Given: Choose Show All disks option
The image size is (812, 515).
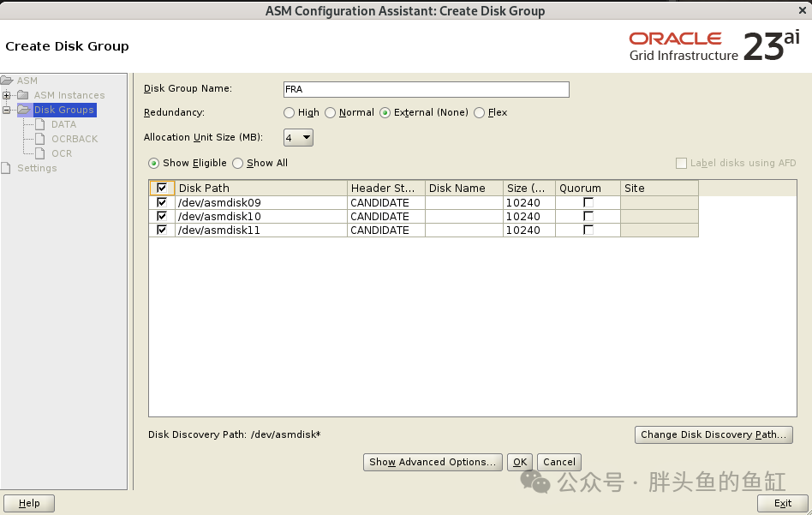Looking at the screenshot, I should pos(238,163).
